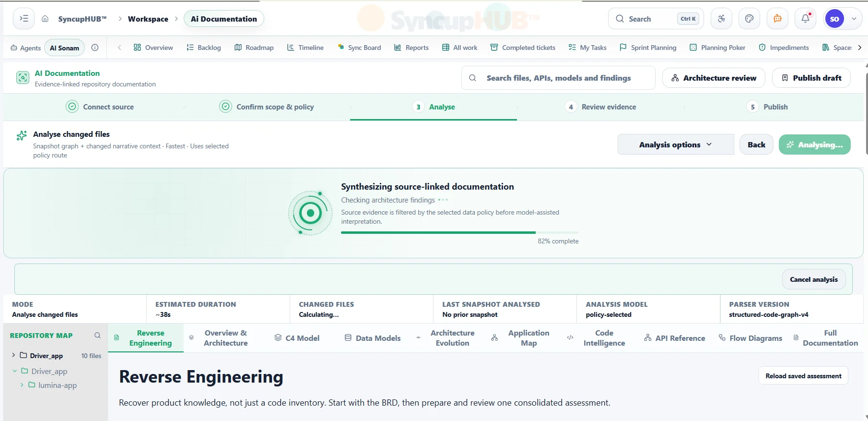Viewport: 868px width, 421px height.
Task: Click the step 4 number badge
Action: click(571, 107)
